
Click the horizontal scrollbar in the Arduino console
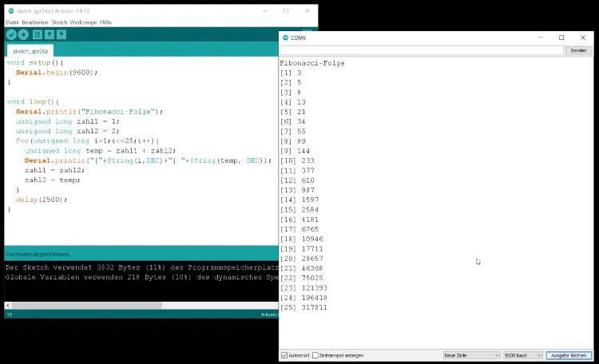[x=87, y=306]
